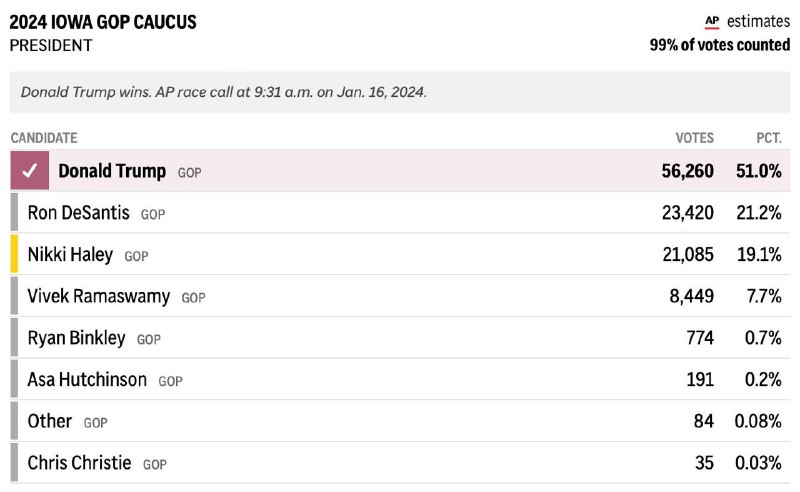The width and height of the screenshot is (800, 492).
Task: Click the race call notice banner
Action: coord(400,92)
